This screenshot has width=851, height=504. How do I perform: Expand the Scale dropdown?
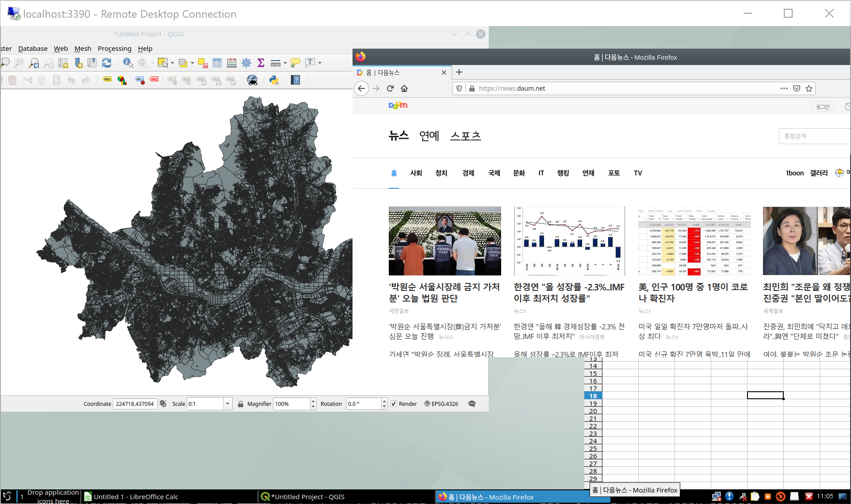[227, 404]
